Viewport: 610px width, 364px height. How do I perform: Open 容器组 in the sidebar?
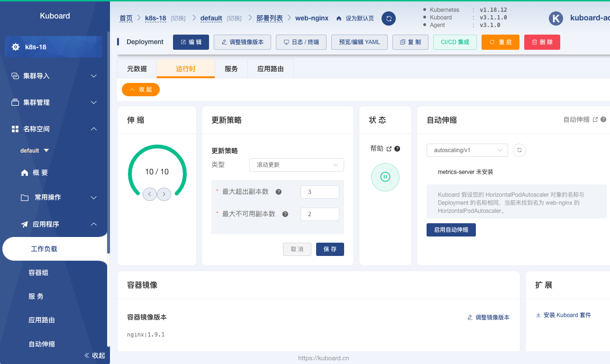[38, 273]
